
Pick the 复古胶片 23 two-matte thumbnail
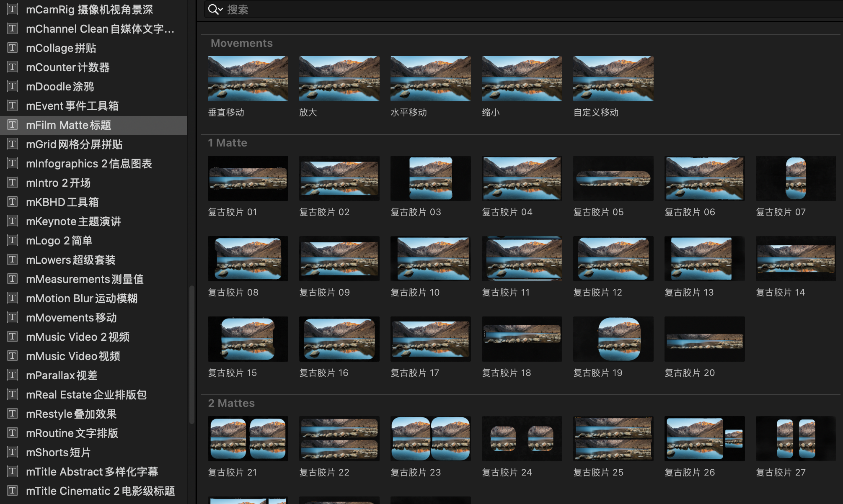[431, 439]
